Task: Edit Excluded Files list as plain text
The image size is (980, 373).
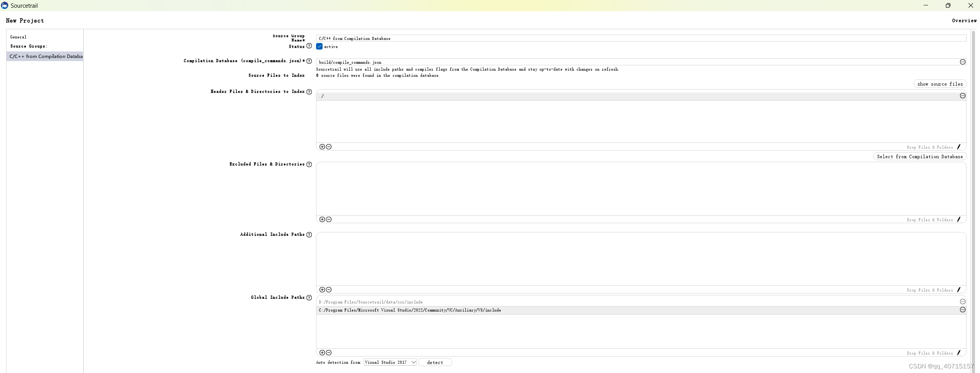Action: click(x=959, y=219)
